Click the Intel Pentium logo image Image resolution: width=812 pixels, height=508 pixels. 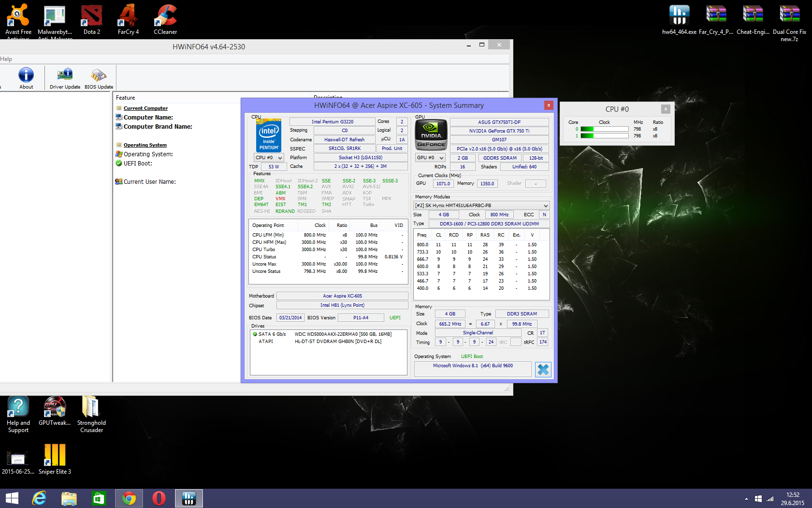point(269,135)
